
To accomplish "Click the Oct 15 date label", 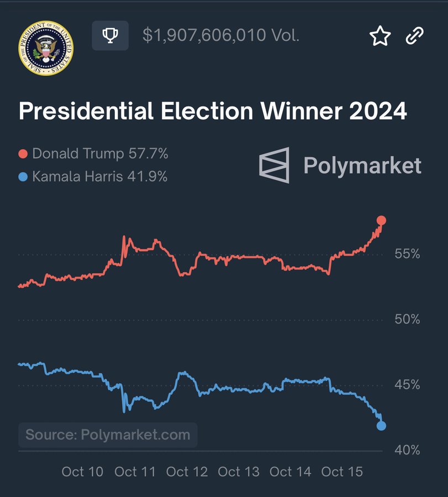I will 342,472.
